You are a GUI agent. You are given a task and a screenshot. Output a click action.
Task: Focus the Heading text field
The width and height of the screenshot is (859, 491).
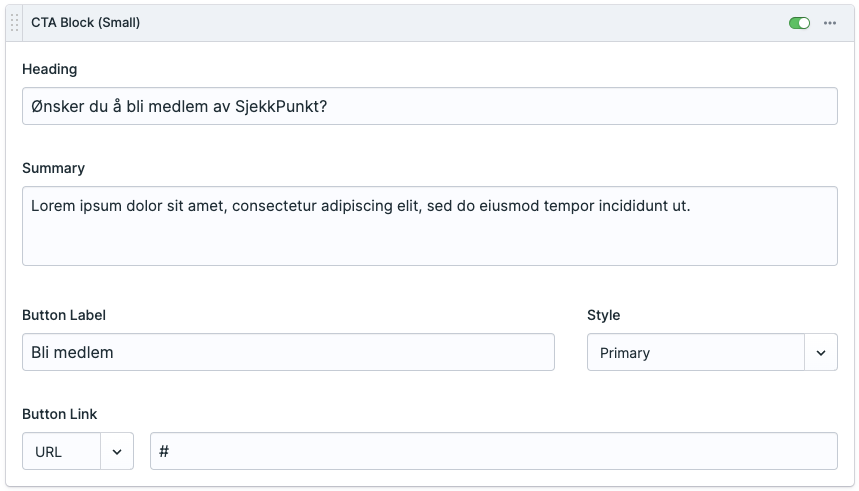(600, 106)
